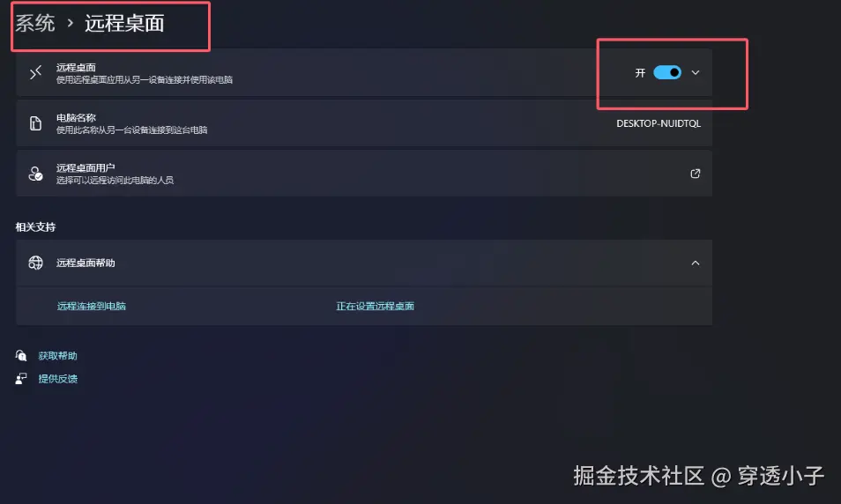Viewport: 841px width, 504px height.
Task: Click the 获取帮助 link
Action: 58,355
